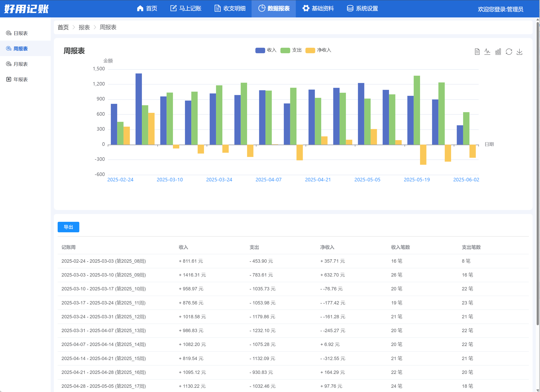The image size is (540, 392).
Task: Click the blue 导出 button
Action: tap(68, 227)
